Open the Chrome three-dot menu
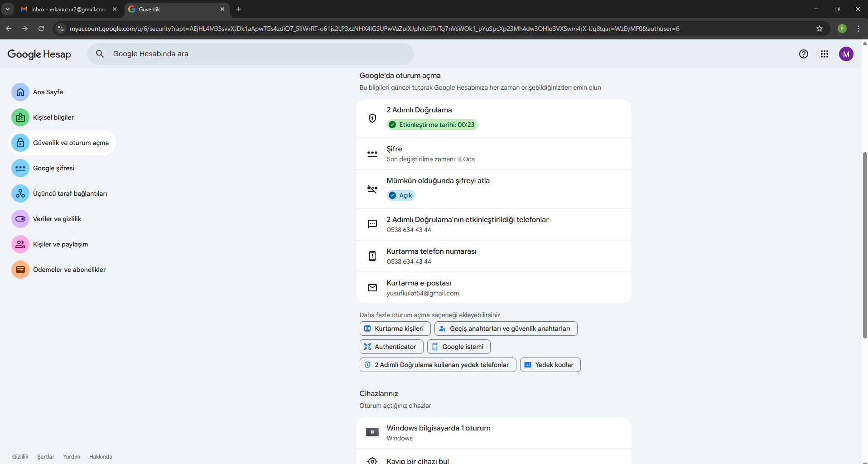 coord(858,29)
